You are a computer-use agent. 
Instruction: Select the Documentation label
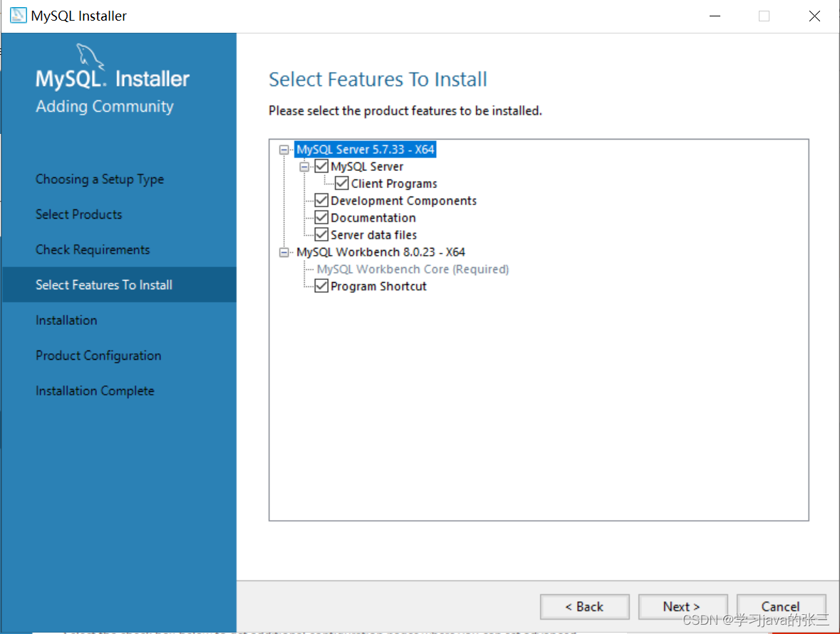373,218
